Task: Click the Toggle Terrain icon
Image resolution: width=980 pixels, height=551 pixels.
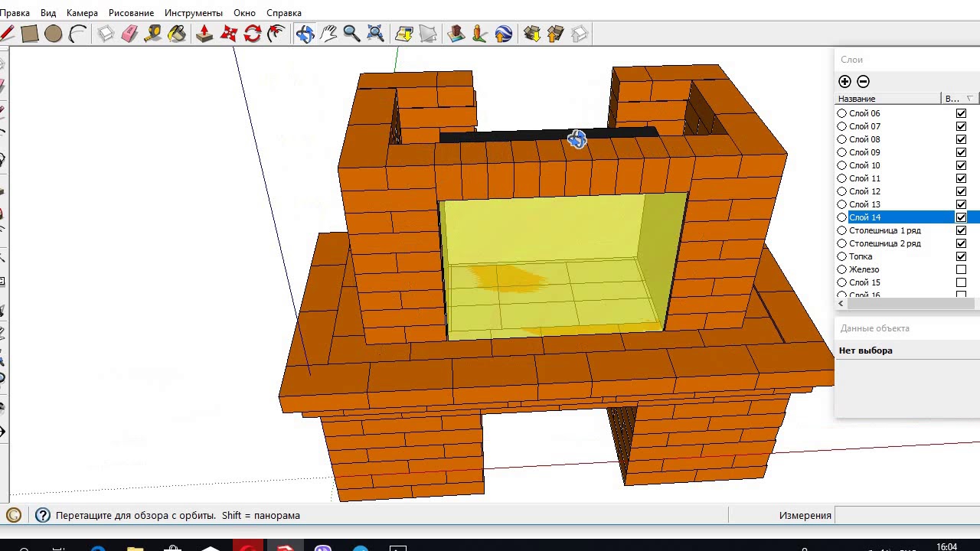Action: coord(428,34)
